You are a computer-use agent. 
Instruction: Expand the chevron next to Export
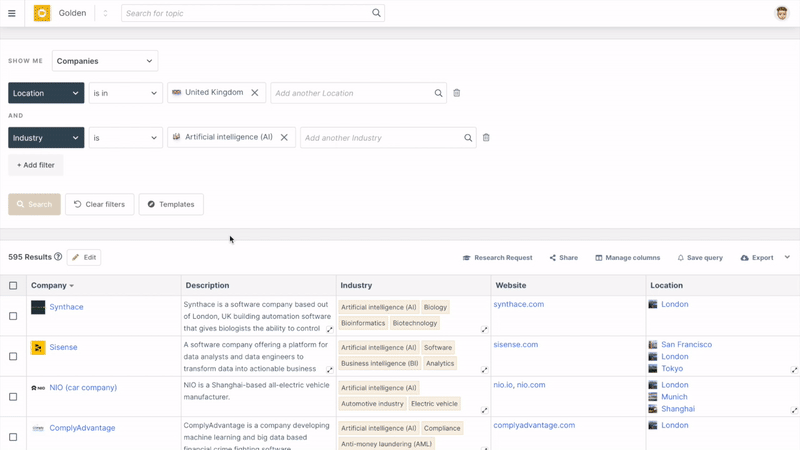coord(787,257)
